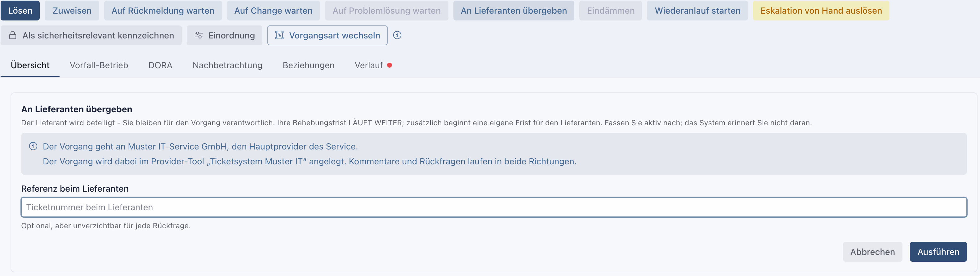The height and width of the screenshot is (276, 980).
Task: Click the lock icon on the sicherheitsrelevant button
Action: (12, 35)
